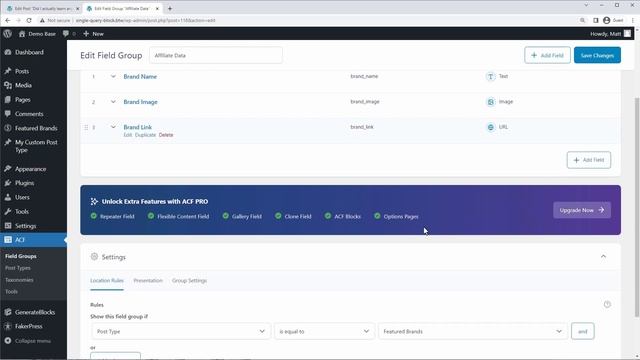
Task: Open the Brand Image field label
Action: tap(140, 102)
